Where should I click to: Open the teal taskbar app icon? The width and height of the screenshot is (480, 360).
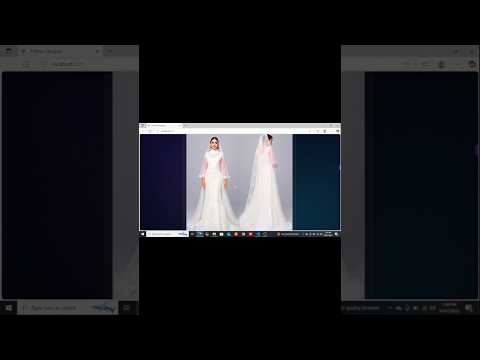coord(228,234)
